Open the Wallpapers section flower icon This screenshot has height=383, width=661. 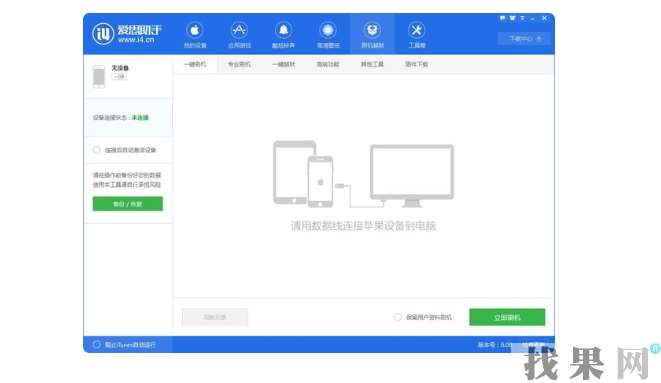(328, 34)
